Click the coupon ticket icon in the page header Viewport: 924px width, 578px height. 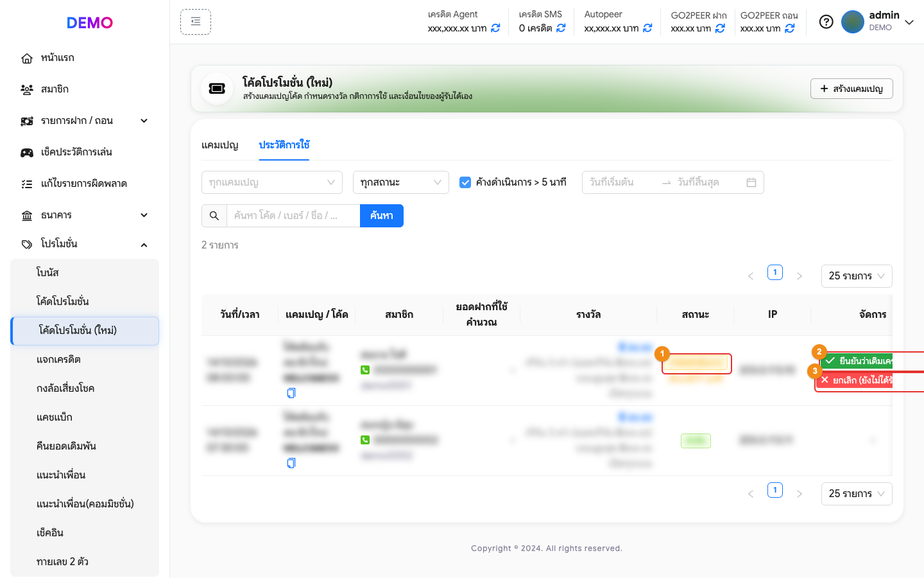pos(217,89)
